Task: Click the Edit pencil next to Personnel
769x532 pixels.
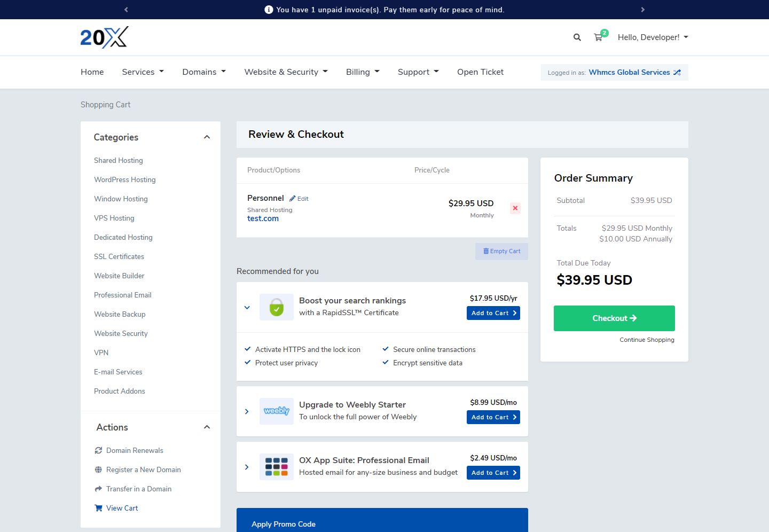Action: point(299,199)
